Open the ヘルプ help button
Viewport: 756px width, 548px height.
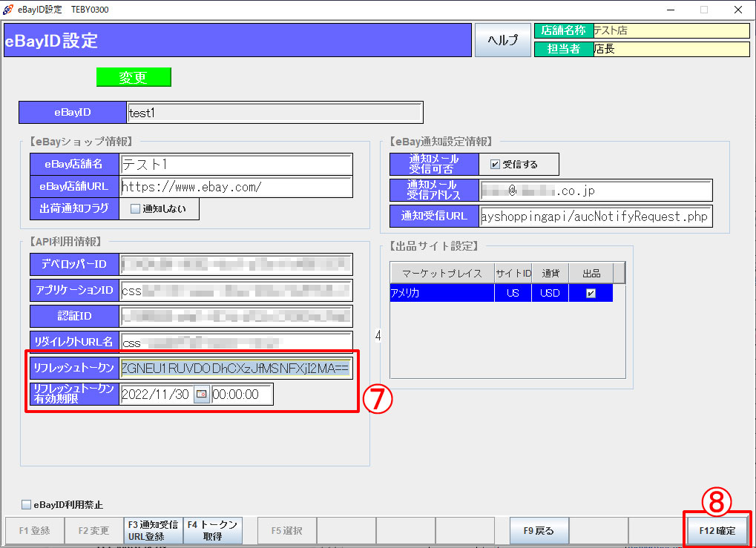click(503, 40)
